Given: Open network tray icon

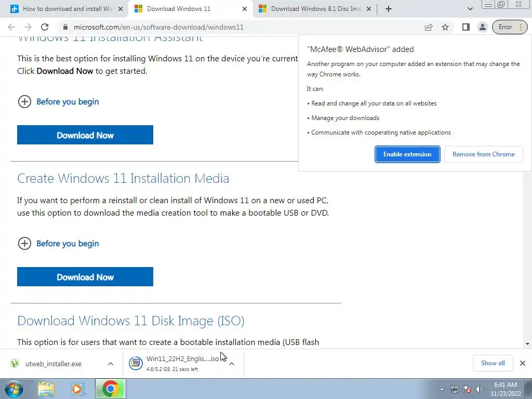Looking at the screenshot, I should click(x=454, y=389).
